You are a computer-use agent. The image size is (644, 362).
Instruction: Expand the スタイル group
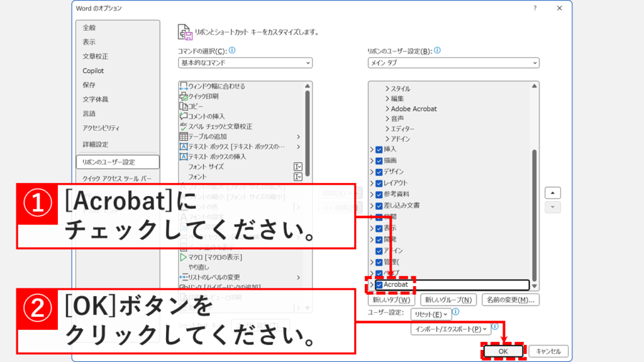(387, 89)
